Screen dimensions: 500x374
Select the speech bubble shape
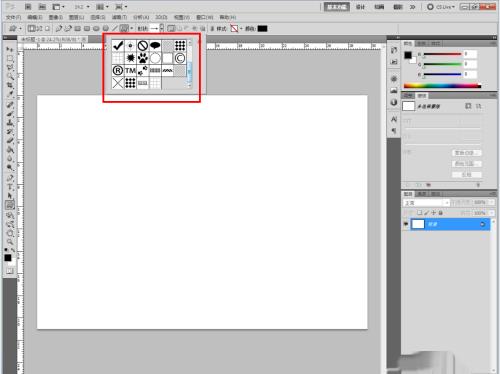tap(155, 46)
